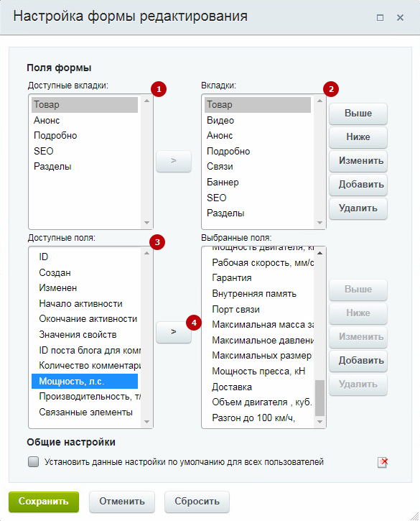
Task: Move selected field right with lower arrow button
Action: click(x=174, y=332)
